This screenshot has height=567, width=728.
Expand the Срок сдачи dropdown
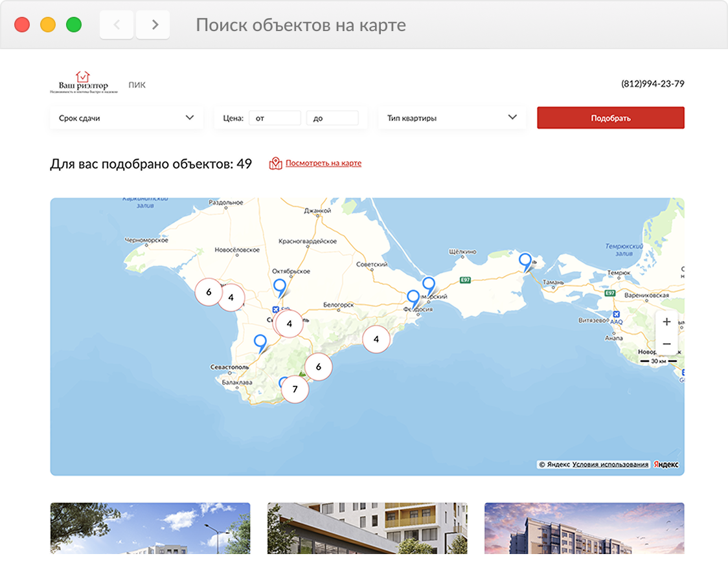coord(126,118)
